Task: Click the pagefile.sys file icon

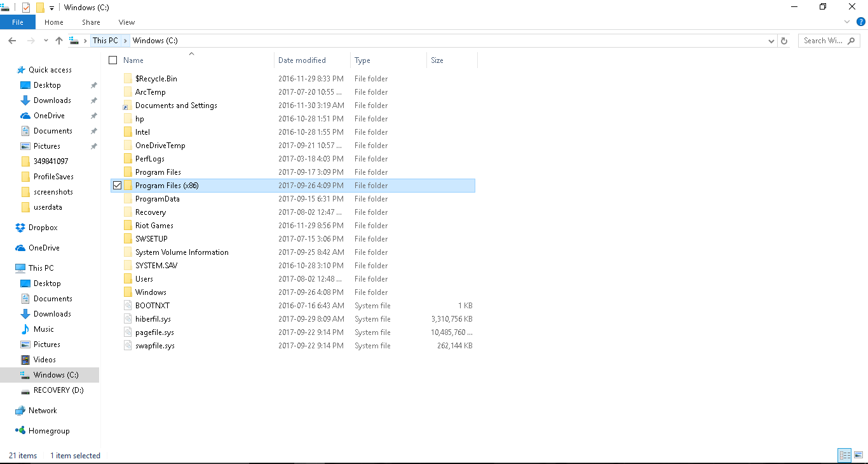Action: [x=128, y=332]
